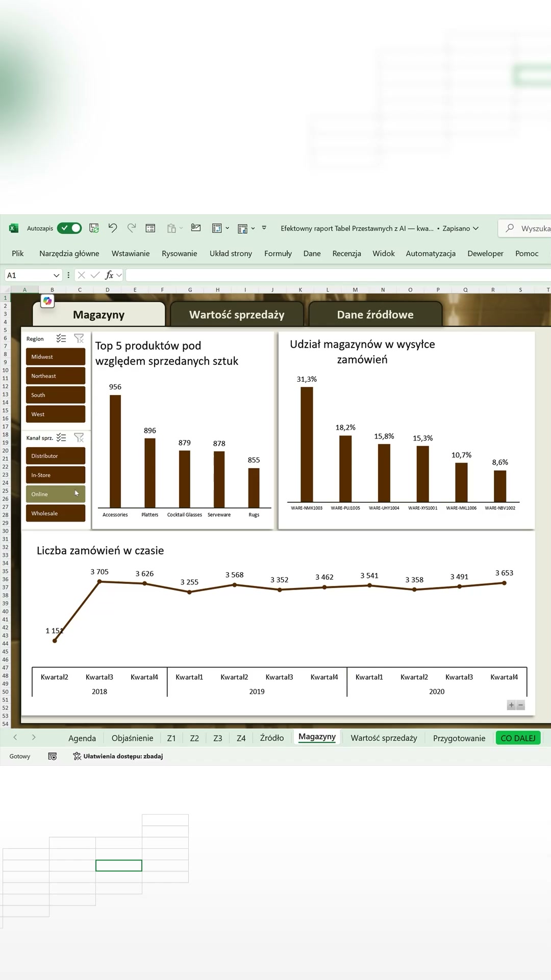The width and height of the screenshot is (551, 980).
Task: Toggle the Autozapis autosave switch
Action: point(69,228)
